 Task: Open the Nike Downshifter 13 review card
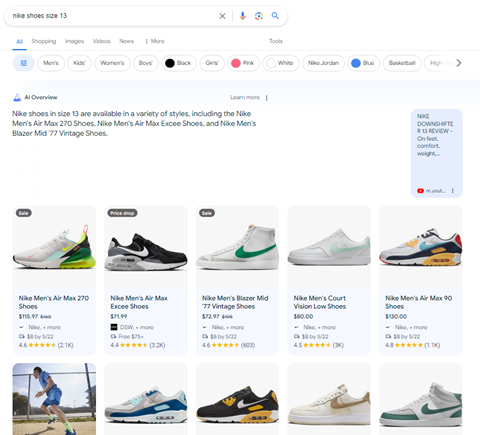coord(436,153)
